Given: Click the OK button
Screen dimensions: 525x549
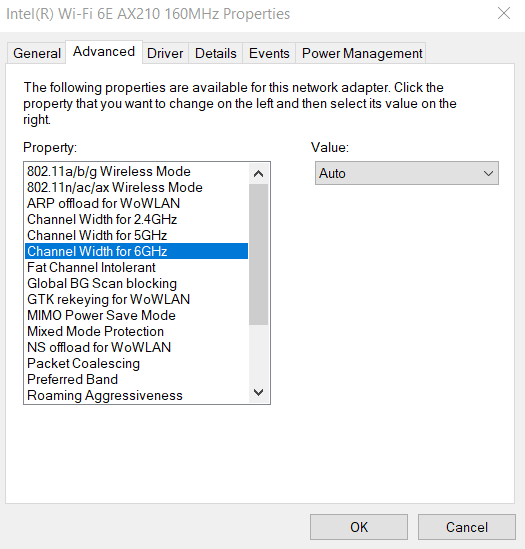Looking at the screenshot, I should tap(359, 527).
